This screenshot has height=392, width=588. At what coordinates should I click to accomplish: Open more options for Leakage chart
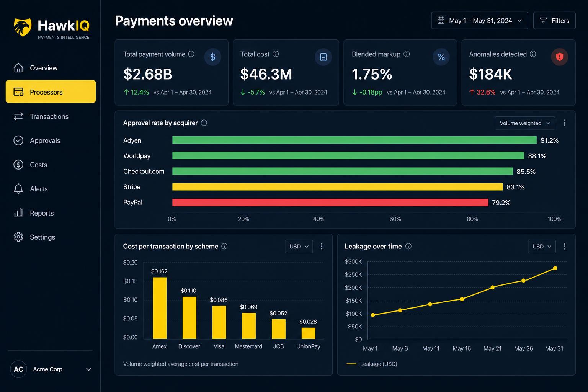pyautogui.click(x=564, y=246)
